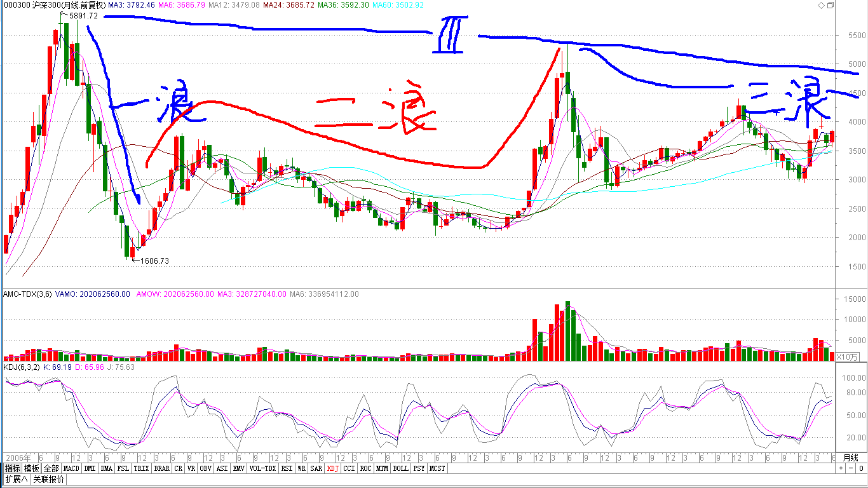Image resolution: width=868 pixels, height=488 pixels.
Task: Open the 关联报价 tab
Action: click(48, 479)
